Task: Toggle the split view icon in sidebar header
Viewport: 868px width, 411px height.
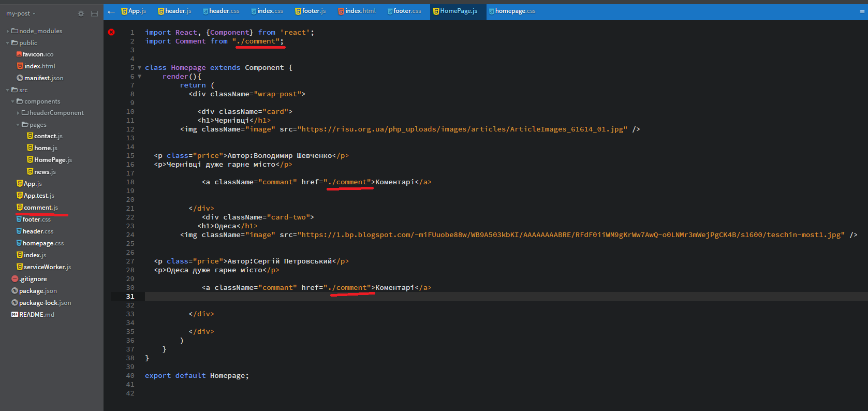Action: coord(94,13)
